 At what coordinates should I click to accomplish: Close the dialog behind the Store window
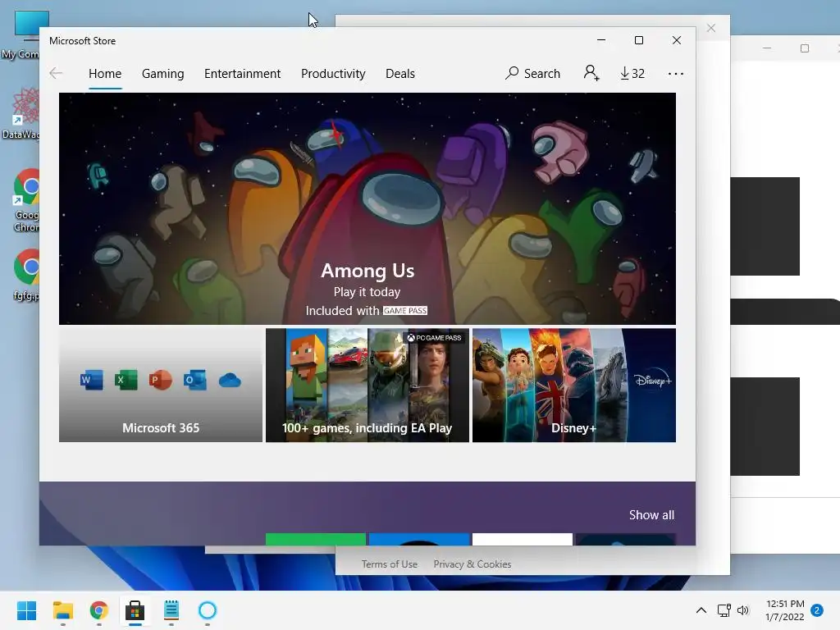pyautogui.click(x=711, y=28)
